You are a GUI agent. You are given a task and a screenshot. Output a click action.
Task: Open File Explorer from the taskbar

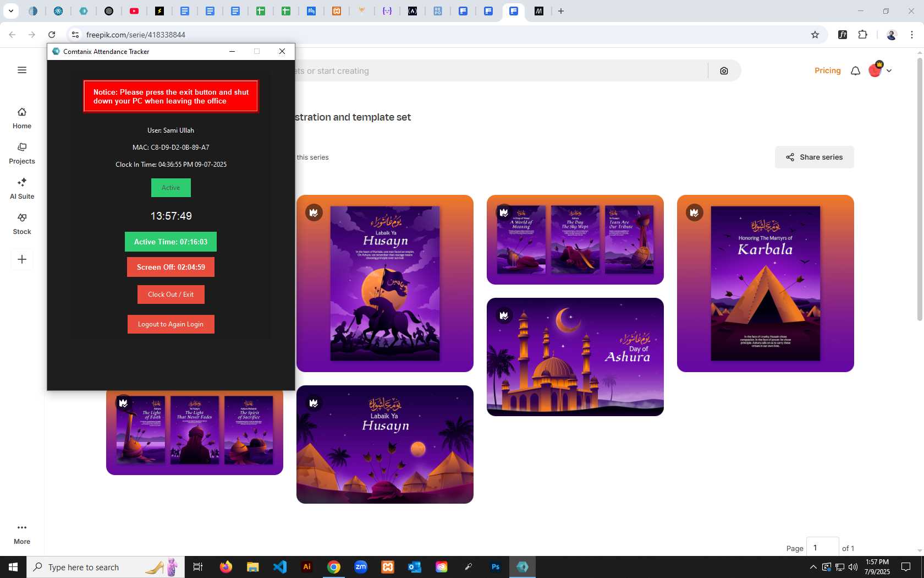click(x=252, y=567)
